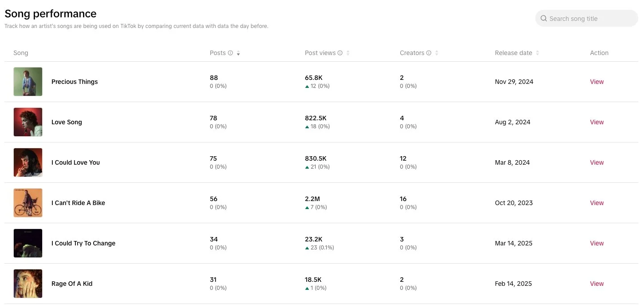644x308 pixels.
Task: Click the info icon next to Posts
Action: pos(230,53)
